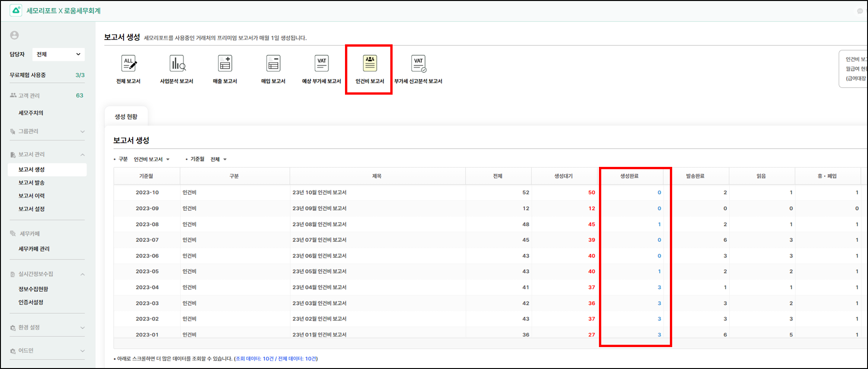Open the 예상 부가세 보고서 icon
Image resolution: width=868 pixels, height=369 pixels.
click(322, 64)
